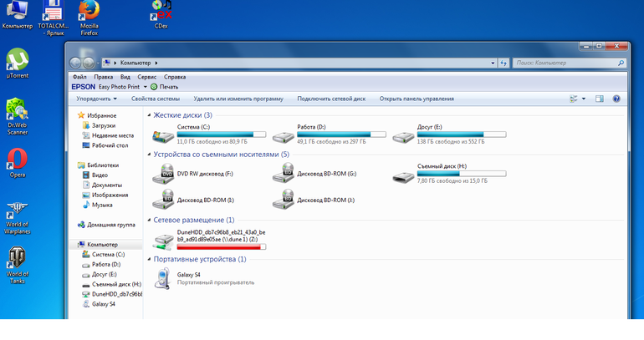
Task: Open the view options dropdown arrow
Action: point(584,99)
